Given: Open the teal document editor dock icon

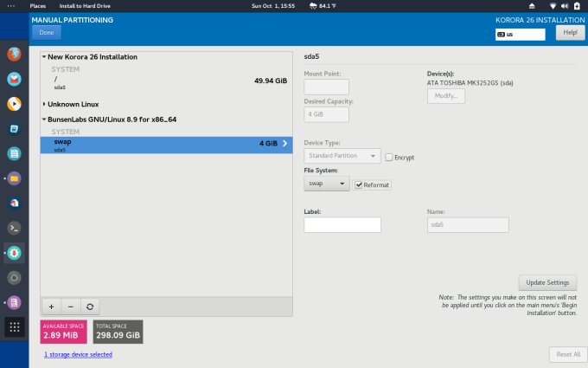Looking at the screenshot, I should coord(14,153).
